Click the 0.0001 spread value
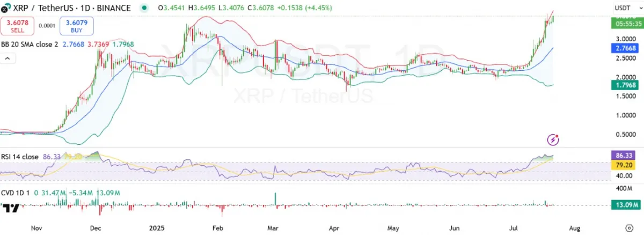 [47, 26]
